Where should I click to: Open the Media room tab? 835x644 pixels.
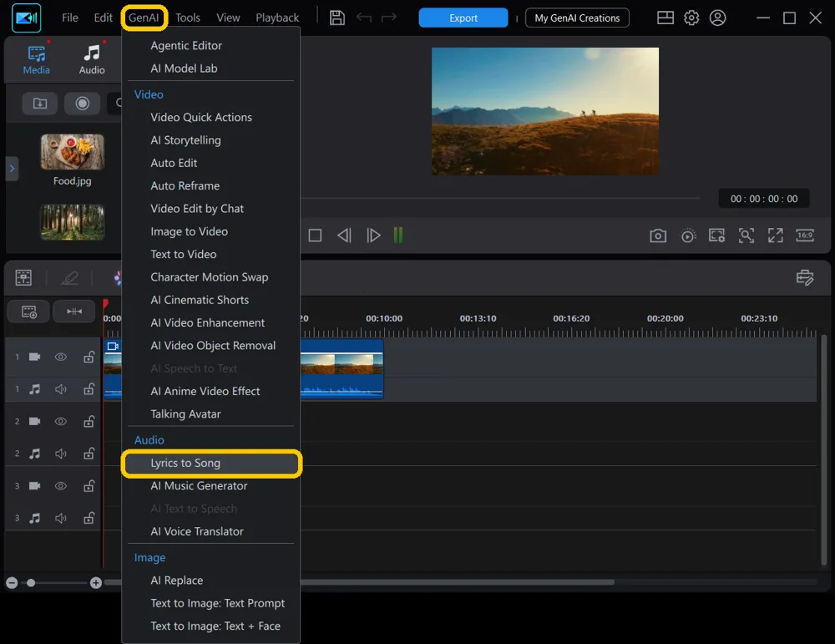coord(36,59)
